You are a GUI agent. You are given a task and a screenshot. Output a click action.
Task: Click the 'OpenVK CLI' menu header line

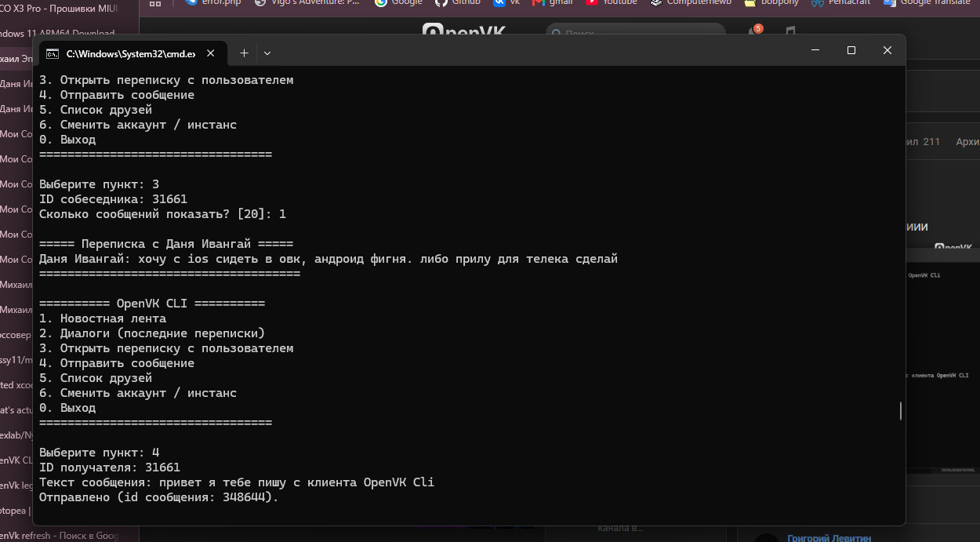pos(152,304)
